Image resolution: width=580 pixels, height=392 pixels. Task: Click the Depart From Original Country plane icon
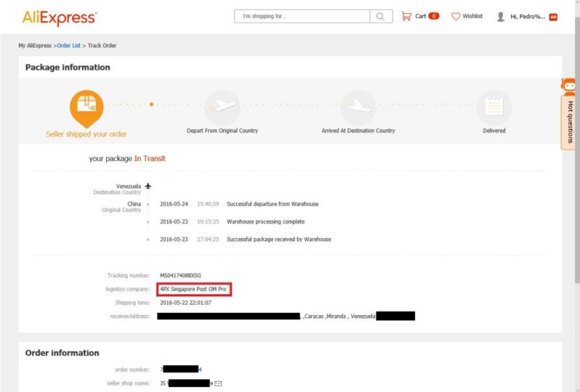[x=222, y=107]
